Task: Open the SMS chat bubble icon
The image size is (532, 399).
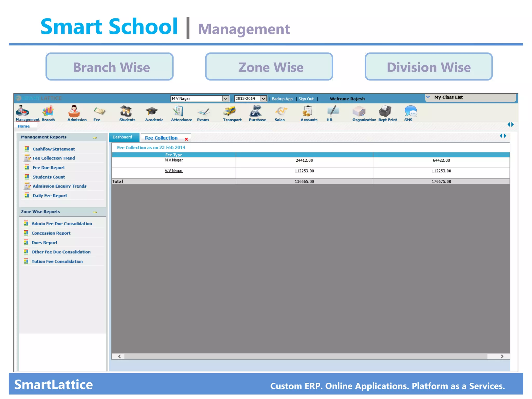Action: [x=411, y=111]
